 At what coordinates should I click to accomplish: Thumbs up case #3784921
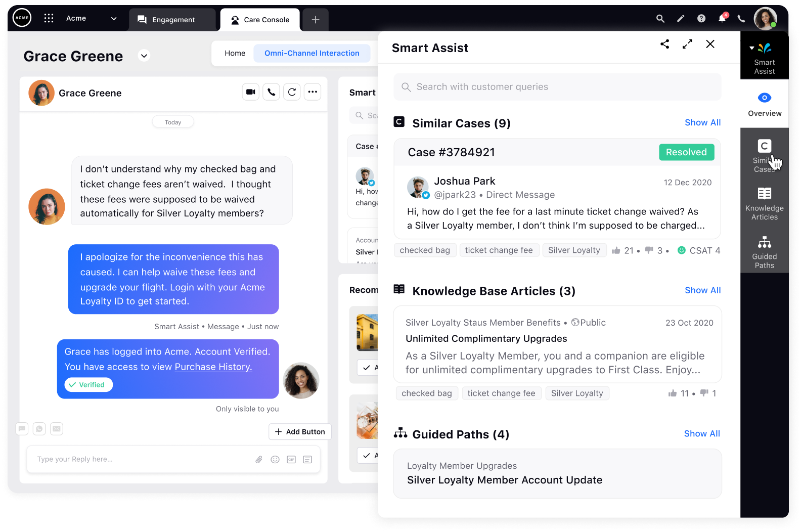point(616,251)
